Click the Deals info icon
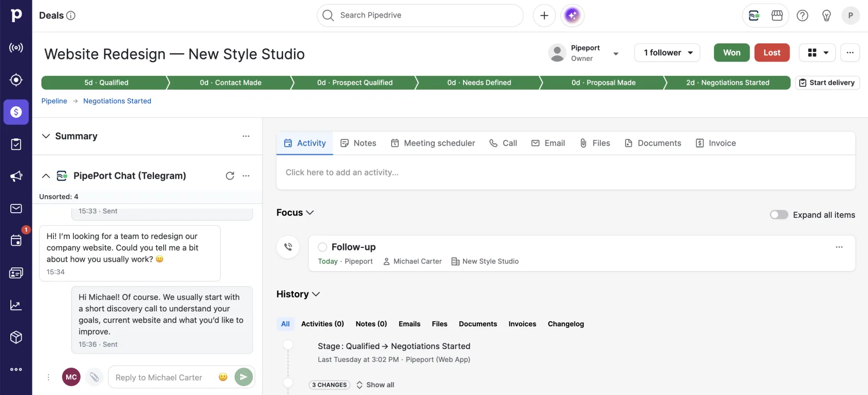 tap(71, 15)
